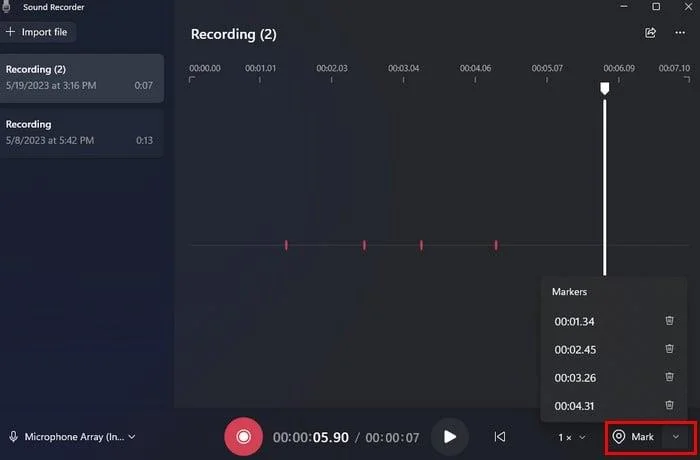Delete the 00:02.45 marker

pos(669,350)
